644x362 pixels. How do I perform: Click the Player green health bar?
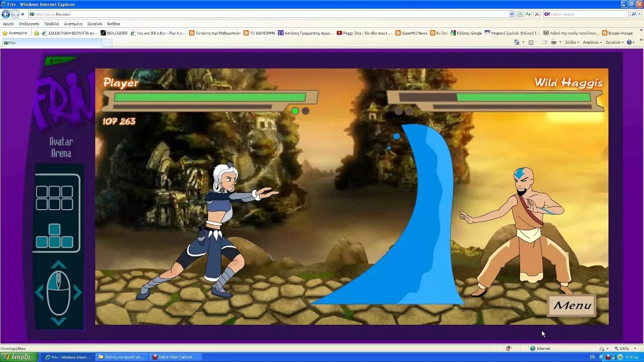(x=210, y=97)
